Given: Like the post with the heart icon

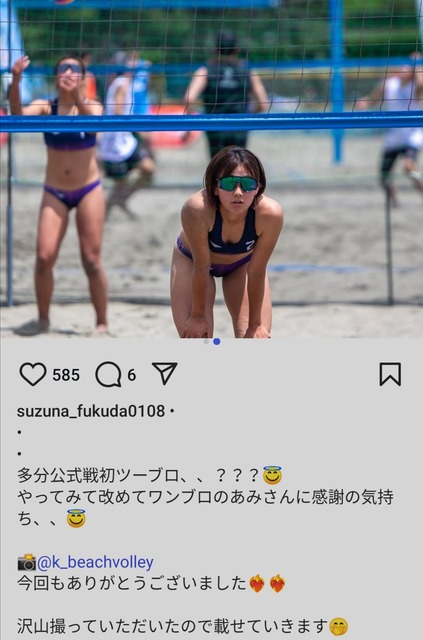Looking at the screenshot, I should click(x=33, y=374).
